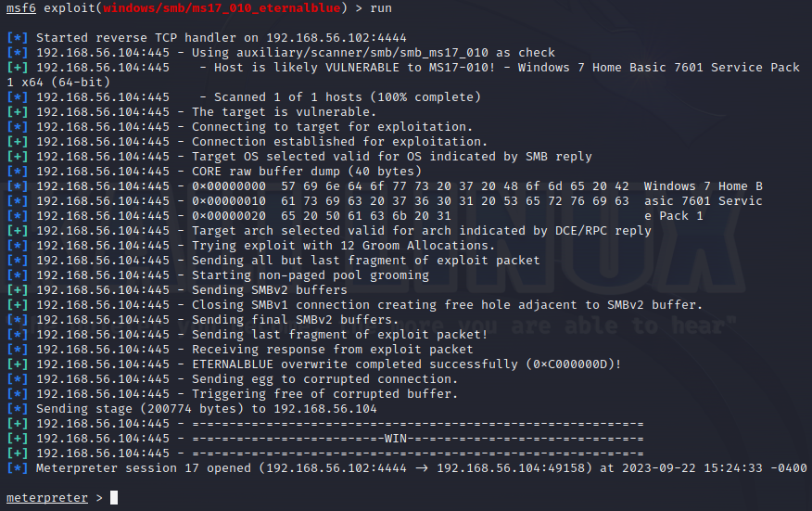Click 'Sending final SMBv2 buffers.' line
The height and width of the screenshot is (511, 812).
click(x=202, y=320)
